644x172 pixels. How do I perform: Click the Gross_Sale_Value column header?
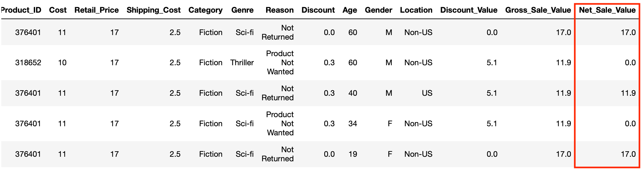[538, 10]
